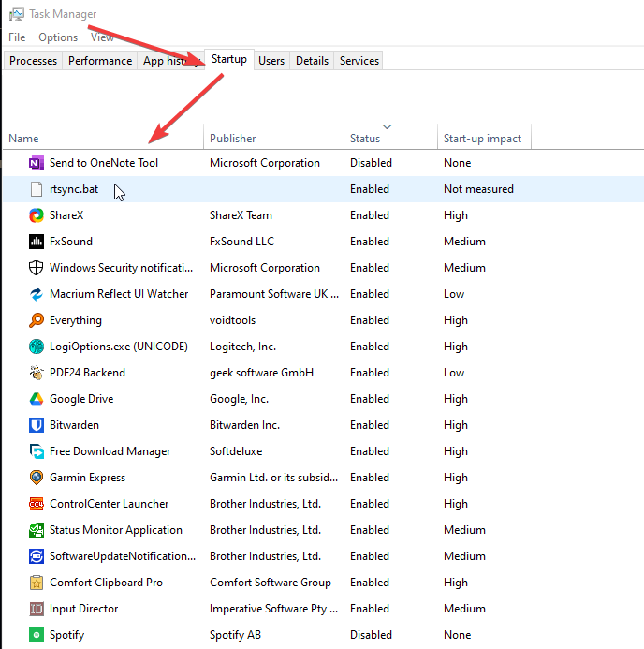Open the Options menu

pyautogui.click(x=58, y=37)
